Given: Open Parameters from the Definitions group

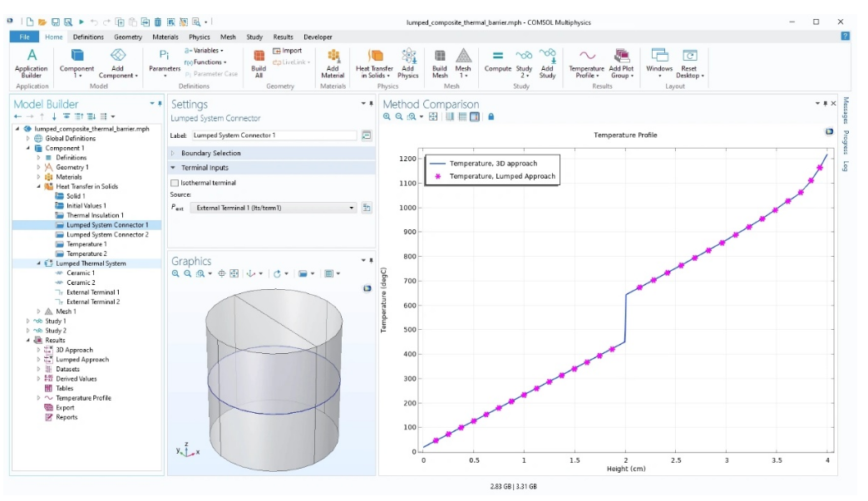Looking at the screenshot, I should click(165, 63).
